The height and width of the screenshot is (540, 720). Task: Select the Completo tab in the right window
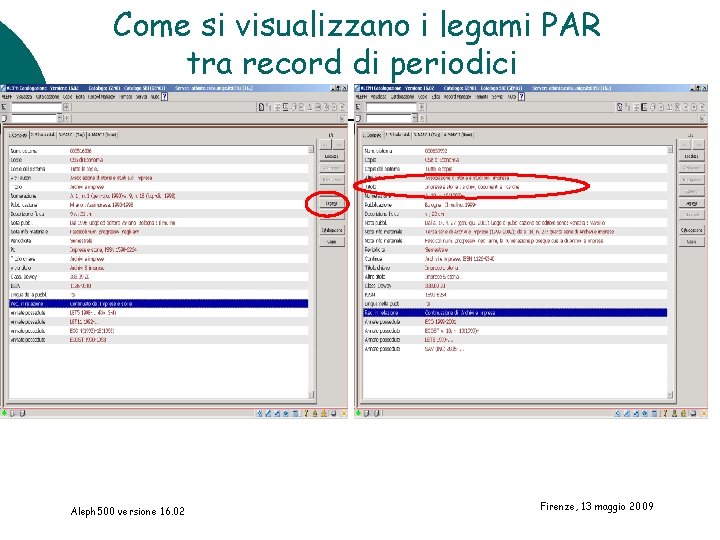click(x=372, y=135)
